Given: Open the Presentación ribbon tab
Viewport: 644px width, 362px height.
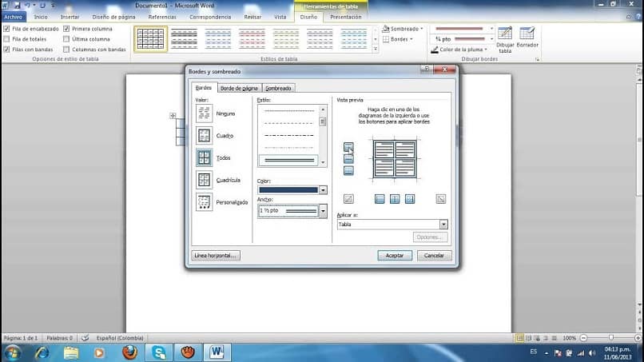Looking at the screenshot, I should (346, 18).
